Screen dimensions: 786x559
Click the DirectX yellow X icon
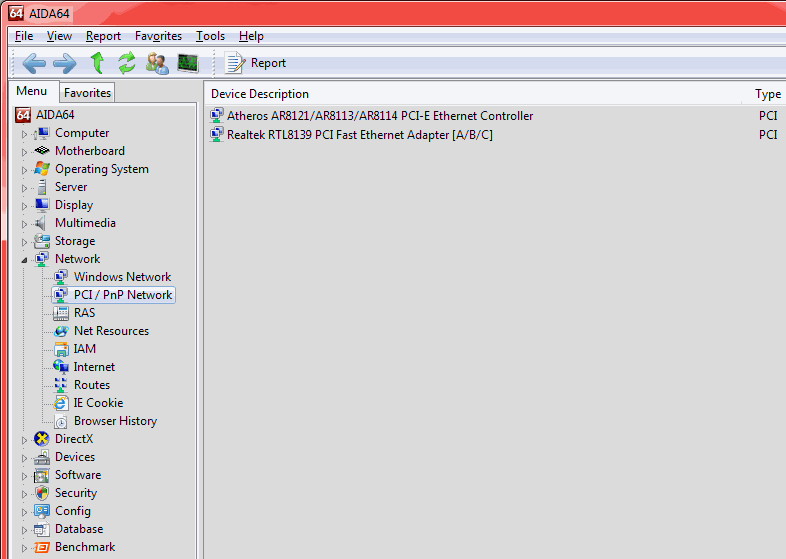click(x=42, y=439)
